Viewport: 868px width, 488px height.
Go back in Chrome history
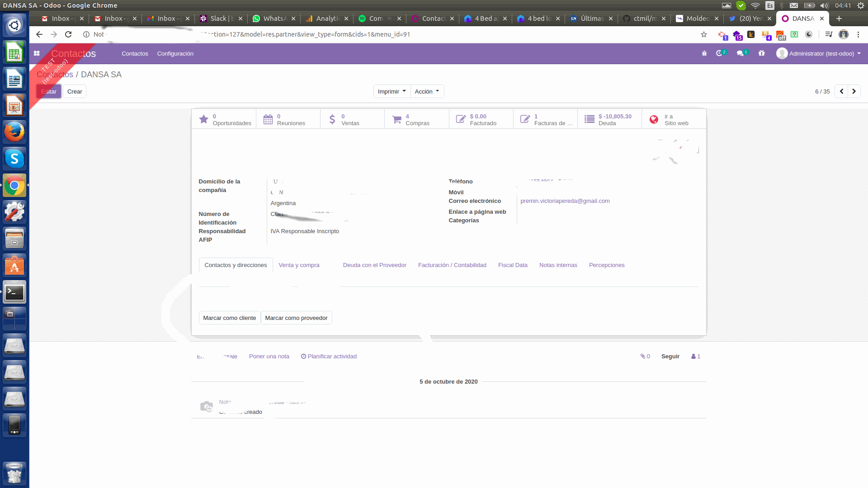coord(39,34)
